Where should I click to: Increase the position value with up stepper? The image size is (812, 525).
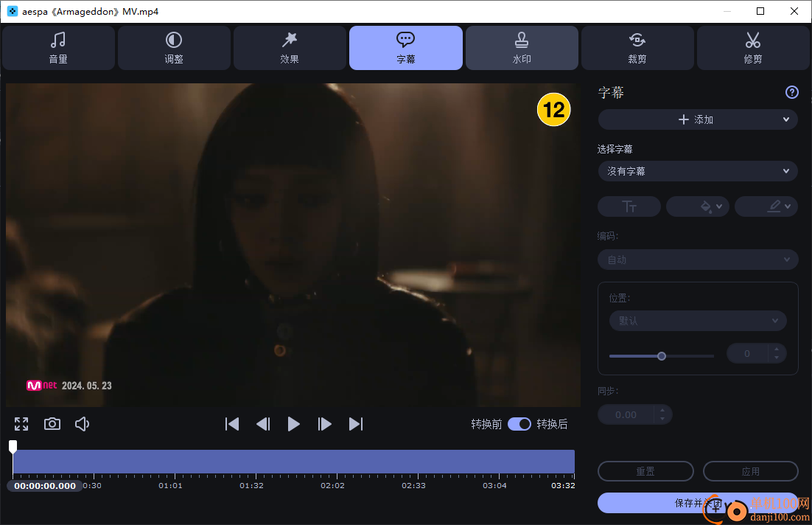click(777, 350)
